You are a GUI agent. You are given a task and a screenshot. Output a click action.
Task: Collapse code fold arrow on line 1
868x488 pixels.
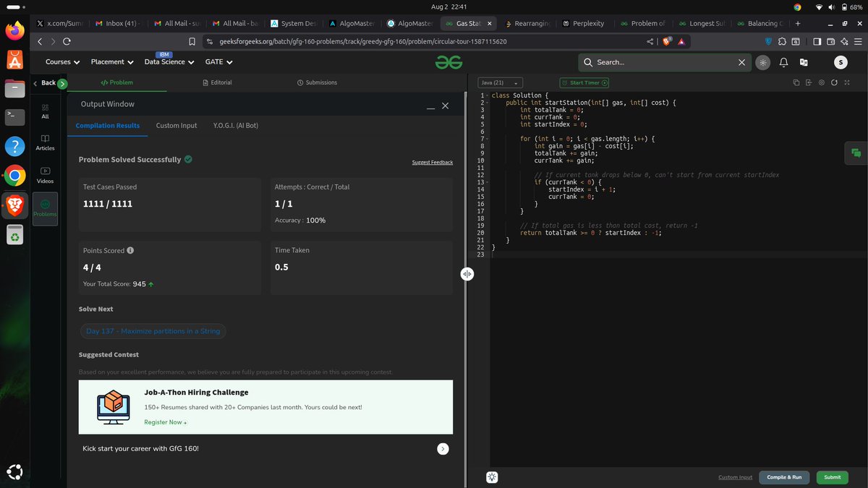click(x=488, y=95)
